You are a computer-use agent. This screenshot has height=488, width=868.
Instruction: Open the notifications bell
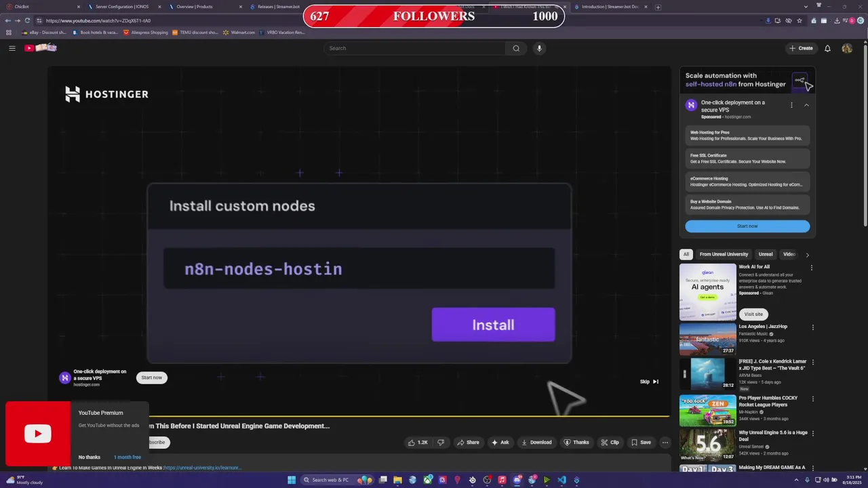click(x=827, y=48)
